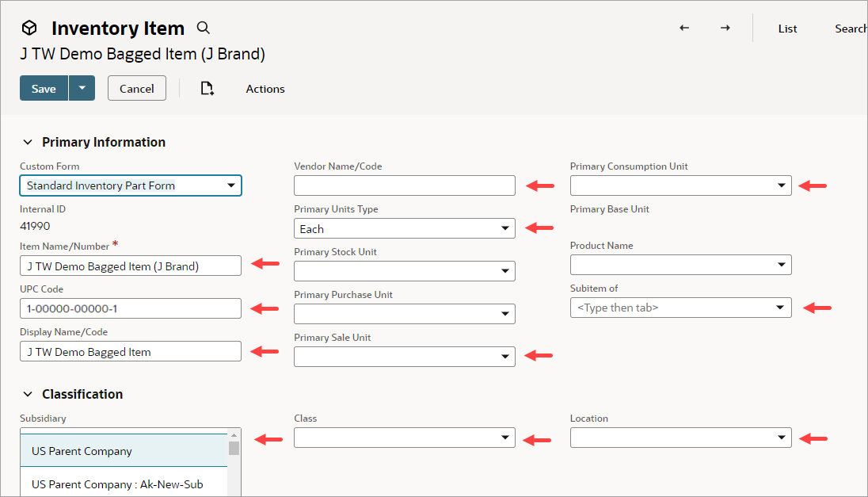
Task: Open the Primary Units Type dropdown
Action: (x=405, y=228)
